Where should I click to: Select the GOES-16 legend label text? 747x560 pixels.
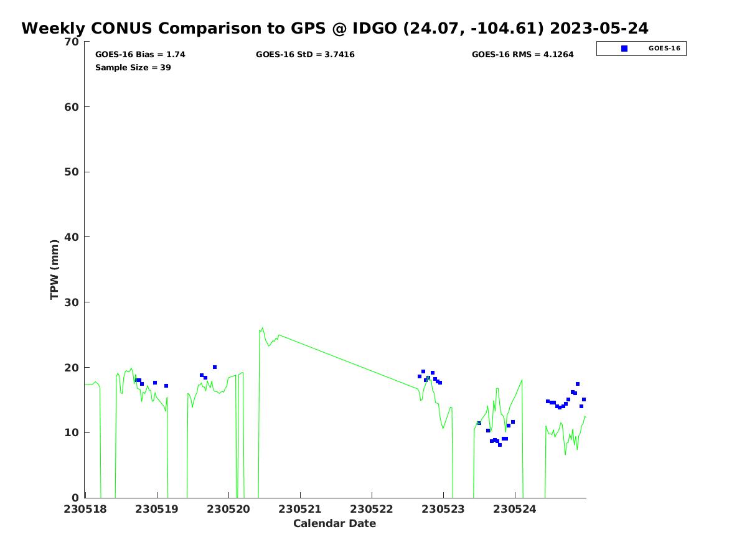[664, 49]
